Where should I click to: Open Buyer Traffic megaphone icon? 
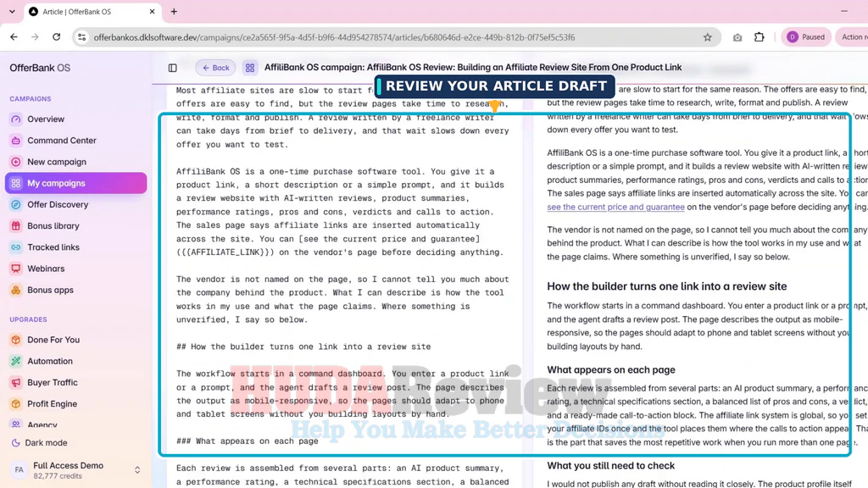15,382
